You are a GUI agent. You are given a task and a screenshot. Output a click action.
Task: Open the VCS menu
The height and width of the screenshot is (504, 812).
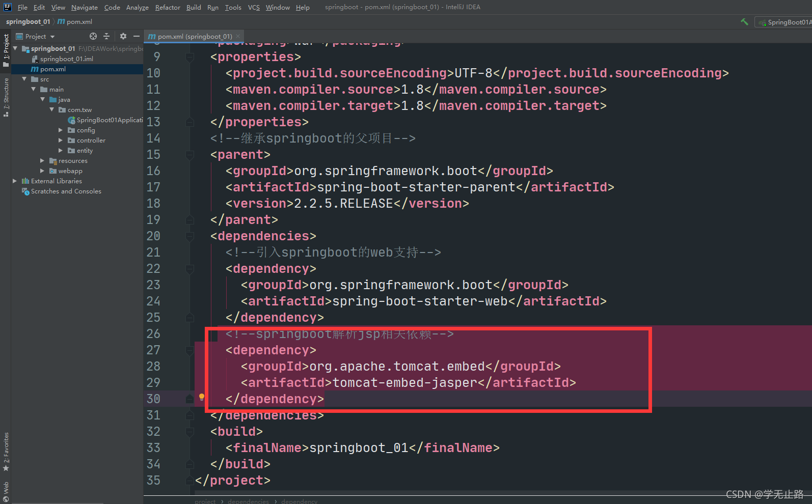254,7
